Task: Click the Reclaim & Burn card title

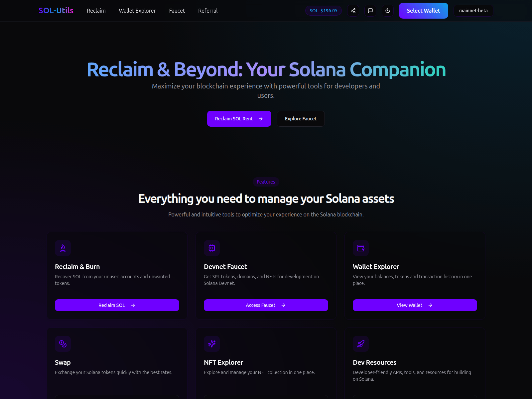Action: coord(77,267)
